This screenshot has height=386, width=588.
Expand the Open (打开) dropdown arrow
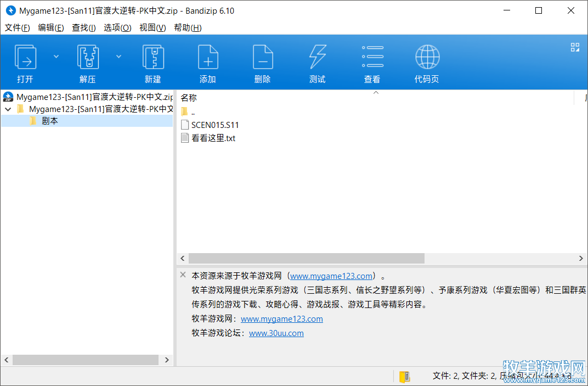pos(56,57)
